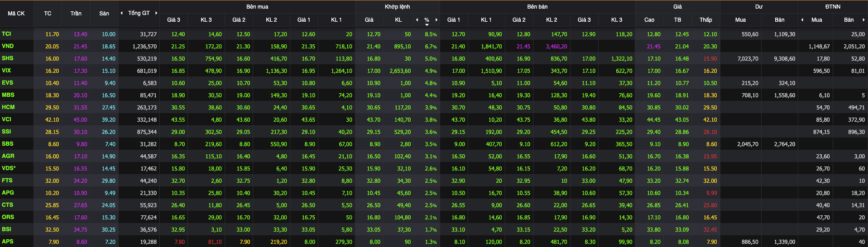Screen dimensions: 868x247
Task: Click the right arrow beside ĐTNN Bán
Action: click(x=864, y=20)
